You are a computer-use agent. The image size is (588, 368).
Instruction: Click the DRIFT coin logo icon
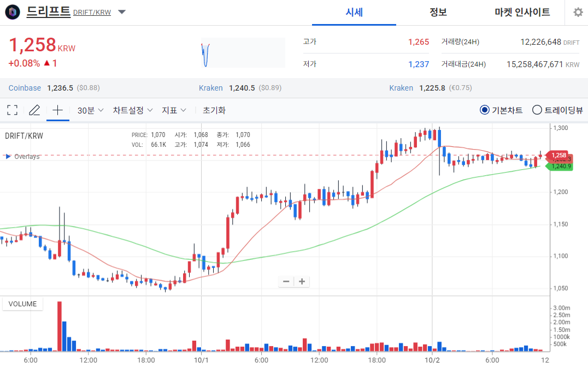[x=12, y=12]
